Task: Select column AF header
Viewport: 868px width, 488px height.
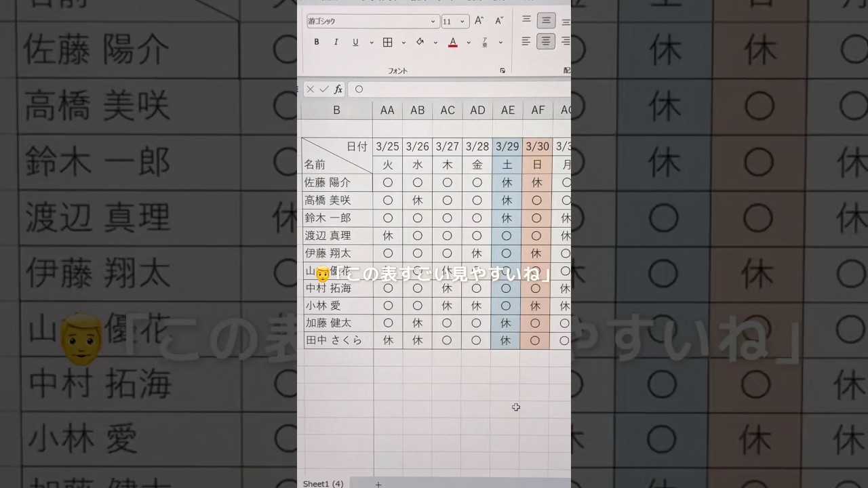Action: click(x=538, y=110)
